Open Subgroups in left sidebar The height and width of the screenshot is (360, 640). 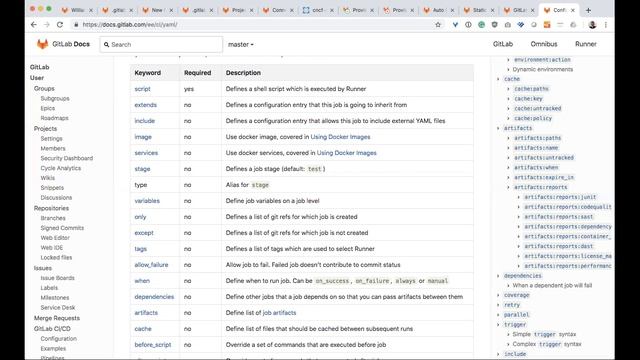[55, 98]
